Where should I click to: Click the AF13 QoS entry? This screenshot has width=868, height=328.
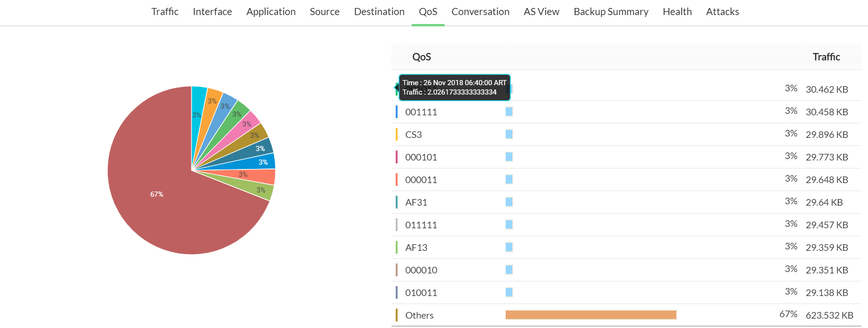416,248
